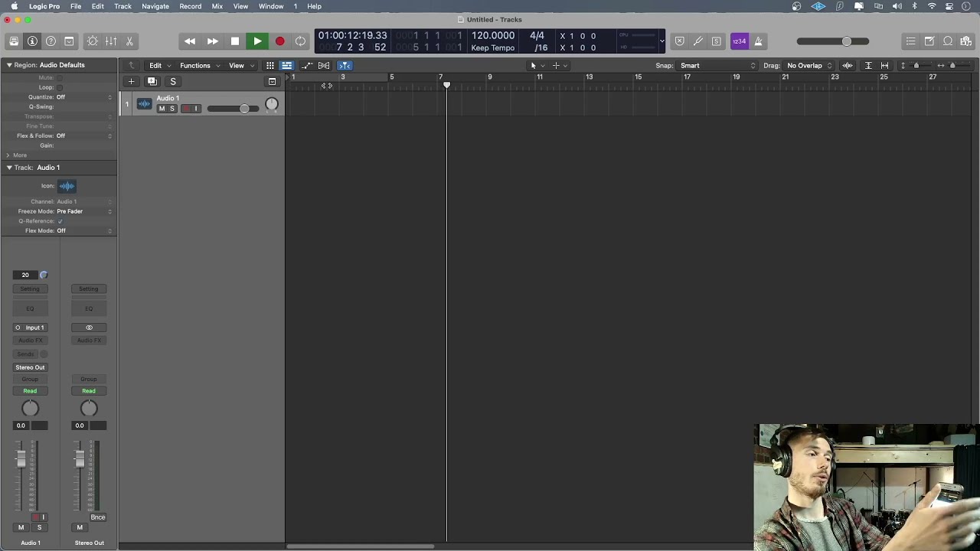This screenshot has height=551, width=980.
Task: Open the track header options dropdown button
Action: coord(272,81)
